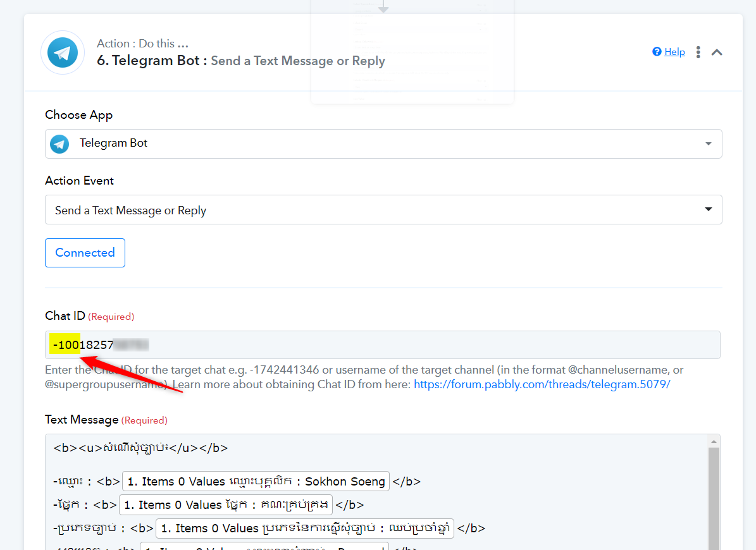Open the forum.pabbly.com telegram thread link
The height and width of the screenshot is (550, 756).
[x=542, y=384]
